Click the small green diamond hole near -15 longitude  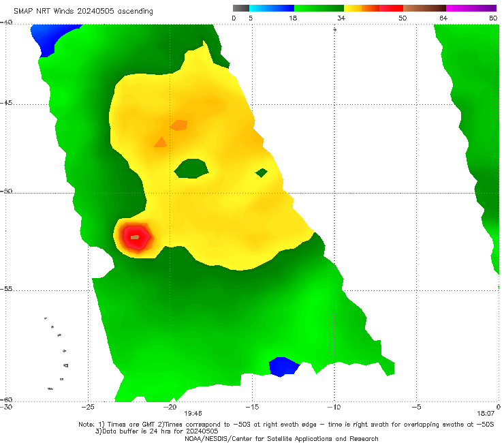pos(262,172)
